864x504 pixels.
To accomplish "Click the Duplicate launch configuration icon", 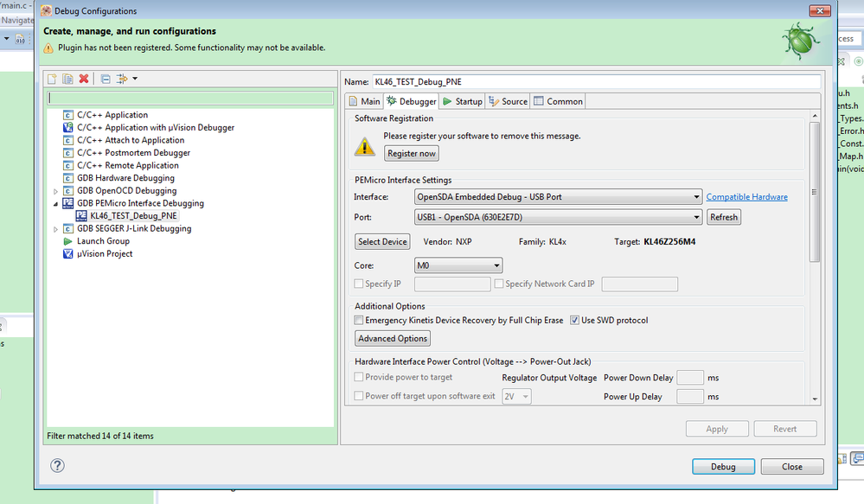I will [x=67, y=79].
